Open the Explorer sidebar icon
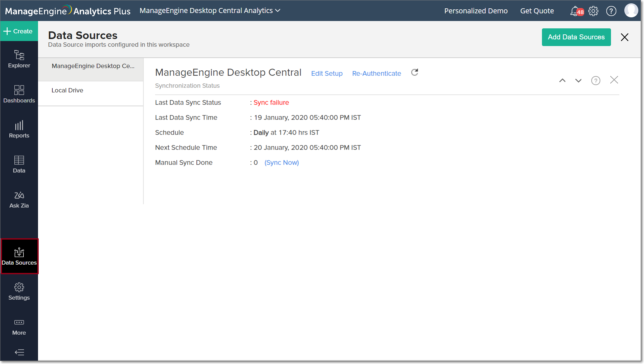The width and height of the screenshot is (644, 364). 19,59
